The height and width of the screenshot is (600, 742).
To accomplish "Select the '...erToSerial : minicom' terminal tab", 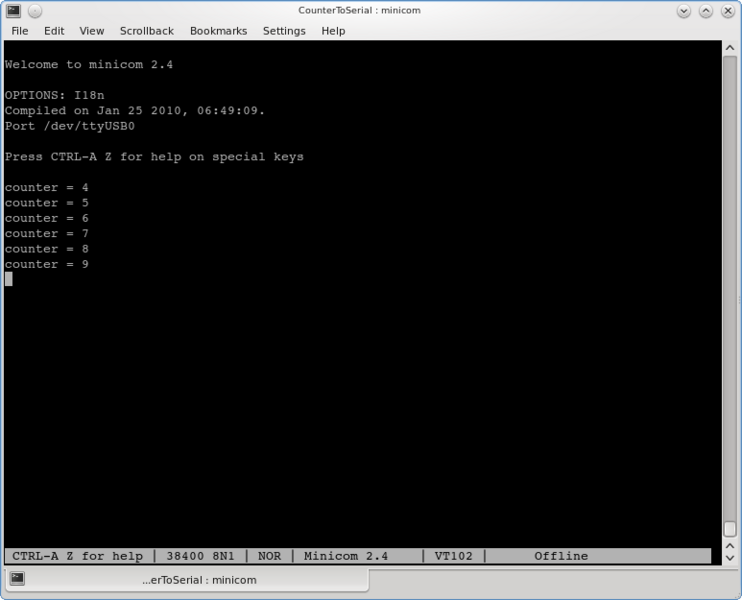I will [x=198, y=580].
